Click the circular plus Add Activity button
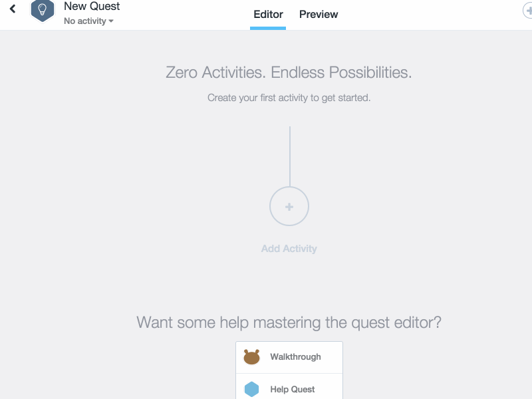Image resolution: width=532 pixels, height=399 pixels. point(289,206)
